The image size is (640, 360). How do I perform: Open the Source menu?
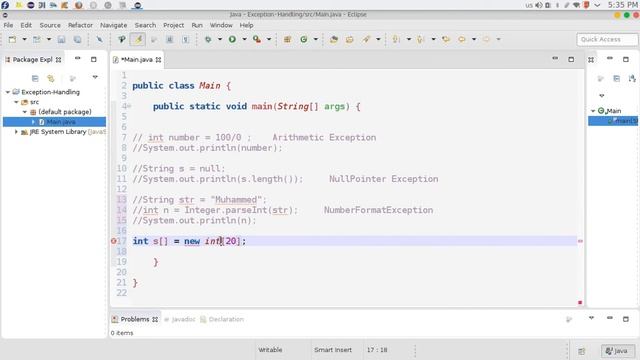pyautogui.click(x=50, y=25)
